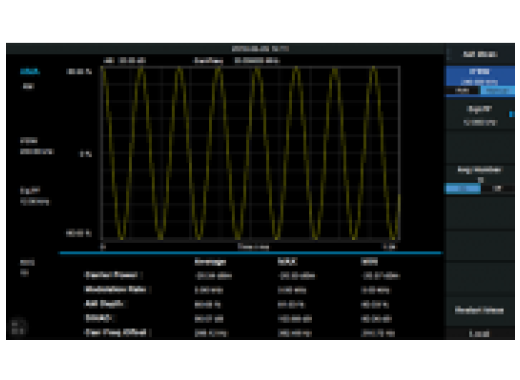
Task: Click the small icon in the bottom-left corner
Action: coord(18,327)
